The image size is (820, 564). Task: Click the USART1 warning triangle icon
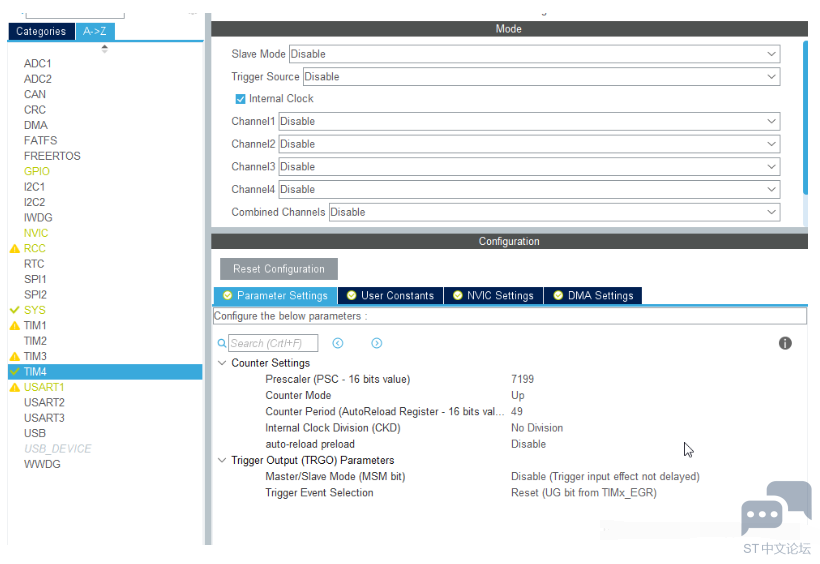point(15,387)
